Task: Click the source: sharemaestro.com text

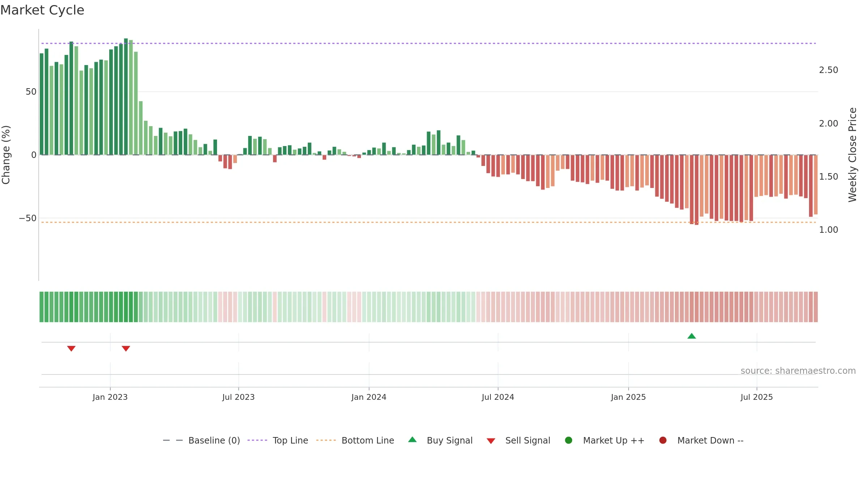Action: point(798,371)
